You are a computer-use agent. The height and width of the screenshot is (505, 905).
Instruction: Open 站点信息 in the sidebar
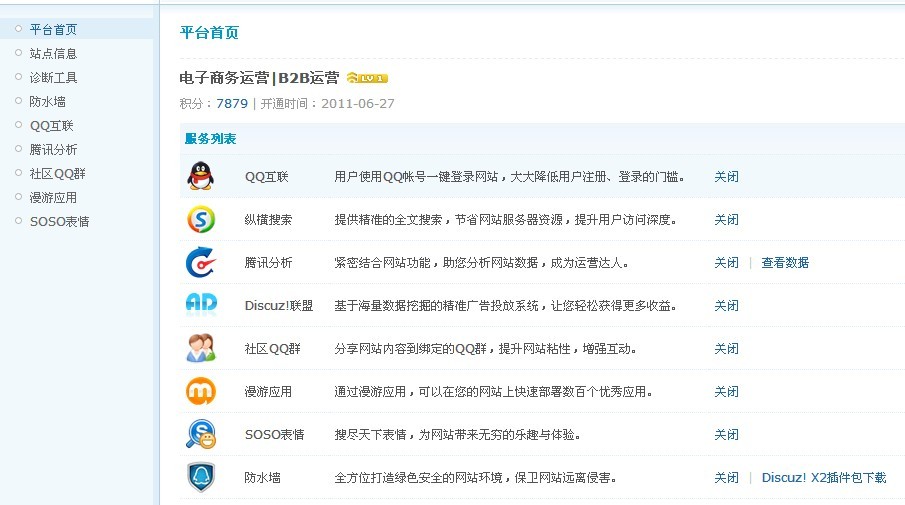tap(53, 54)
